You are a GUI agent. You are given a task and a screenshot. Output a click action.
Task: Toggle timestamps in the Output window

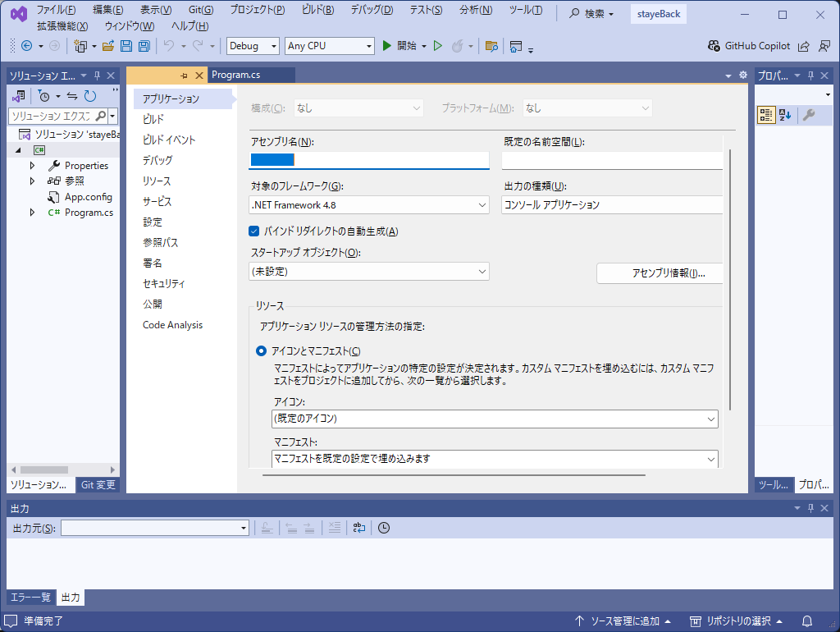coord(383,528)
